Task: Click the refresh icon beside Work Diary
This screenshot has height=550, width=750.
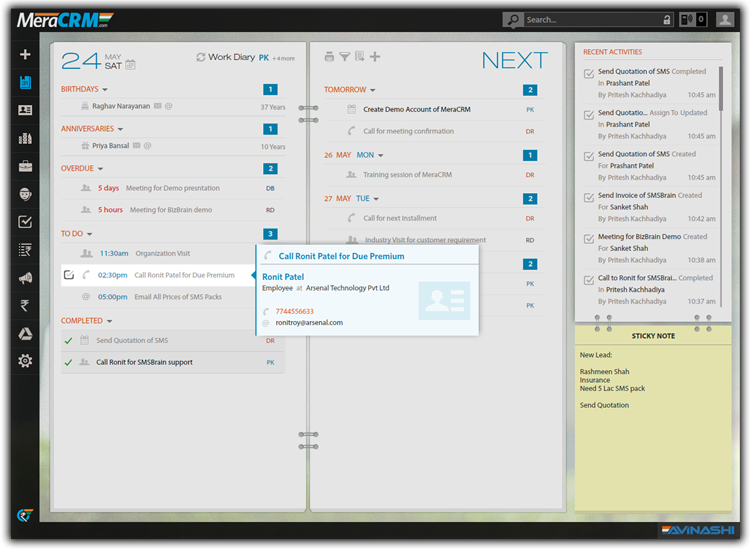Action: point(201,58)
